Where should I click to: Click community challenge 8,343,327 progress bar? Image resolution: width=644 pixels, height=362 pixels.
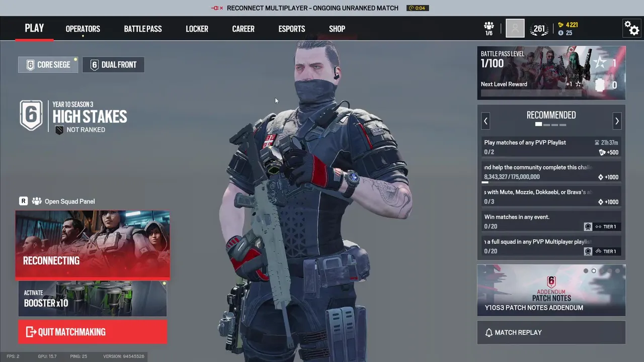point(551,182)
